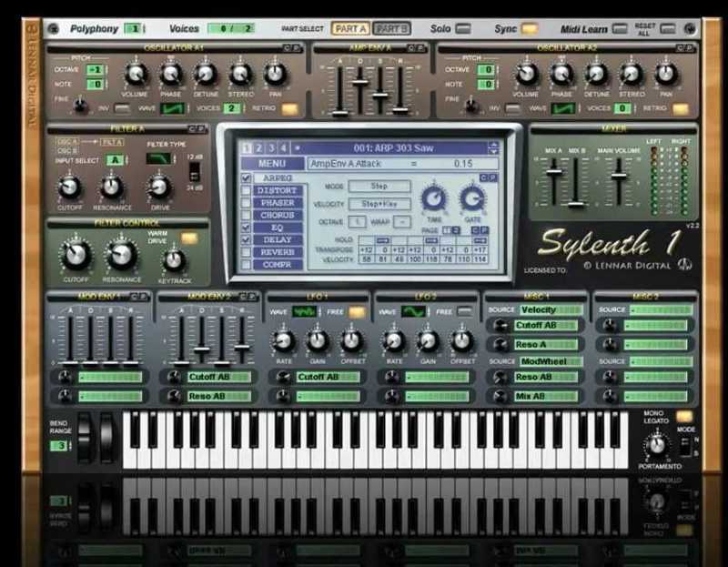Click the MENU button
Viewport: 728px width, 567px height.
pyautogui.click(x=272, y=164)
